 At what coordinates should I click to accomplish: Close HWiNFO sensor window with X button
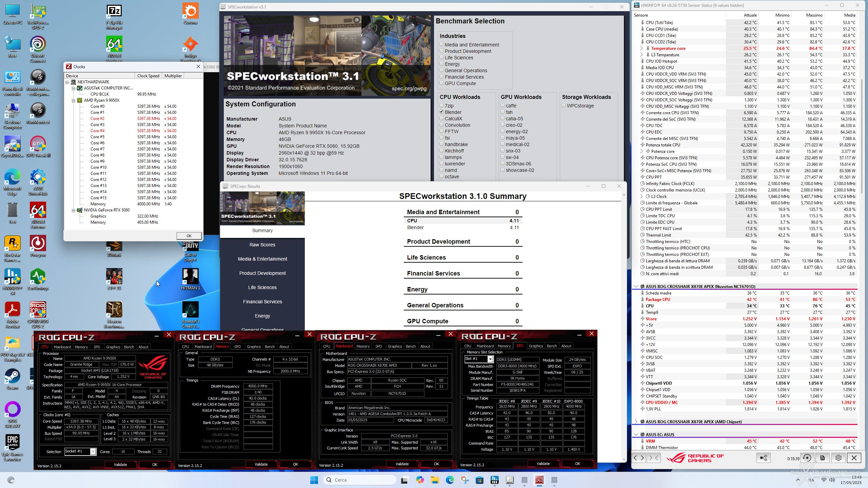point(854,458)
